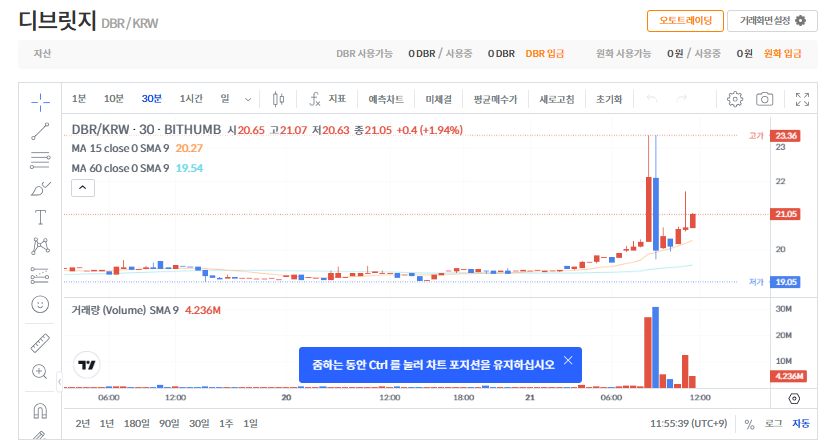Select the brush drawing tool
The height and width of the screenshot is (445, 833).
[x=40, y=189]
